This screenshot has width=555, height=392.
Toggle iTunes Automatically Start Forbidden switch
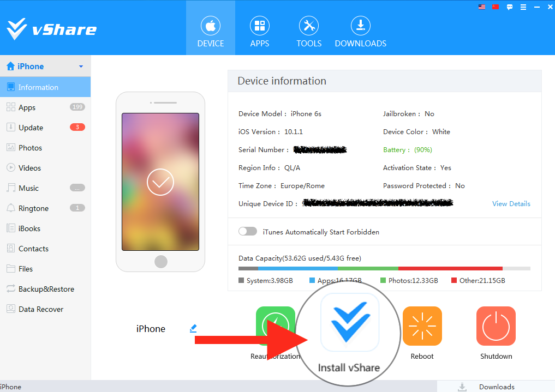(248, 232)
